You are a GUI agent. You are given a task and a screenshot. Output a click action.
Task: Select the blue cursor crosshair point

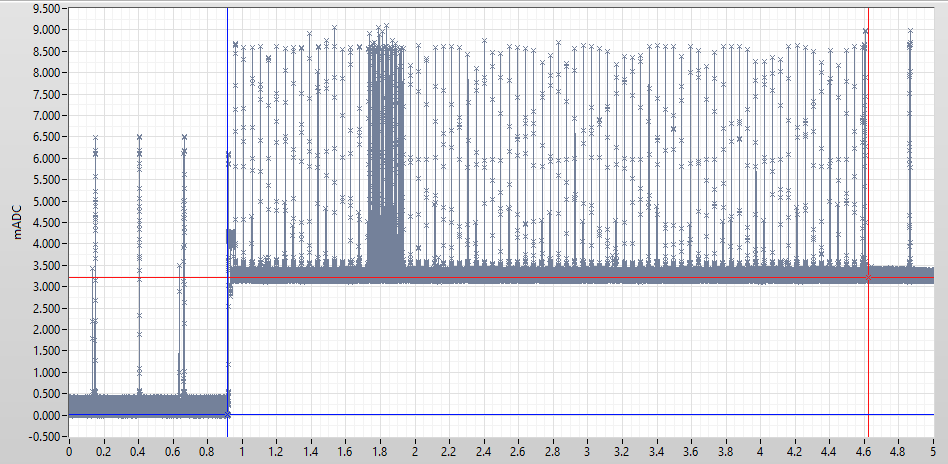(227, 414)
